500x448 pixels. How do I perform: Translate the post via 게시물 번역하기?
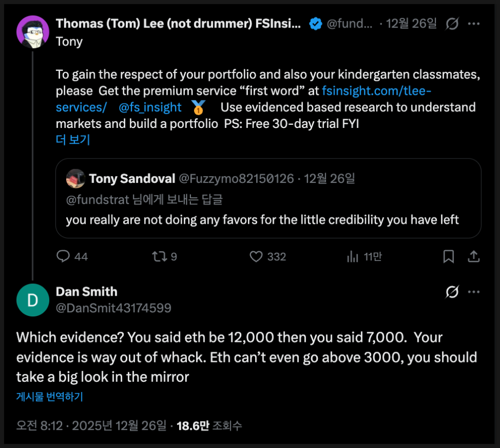[50, 397]
